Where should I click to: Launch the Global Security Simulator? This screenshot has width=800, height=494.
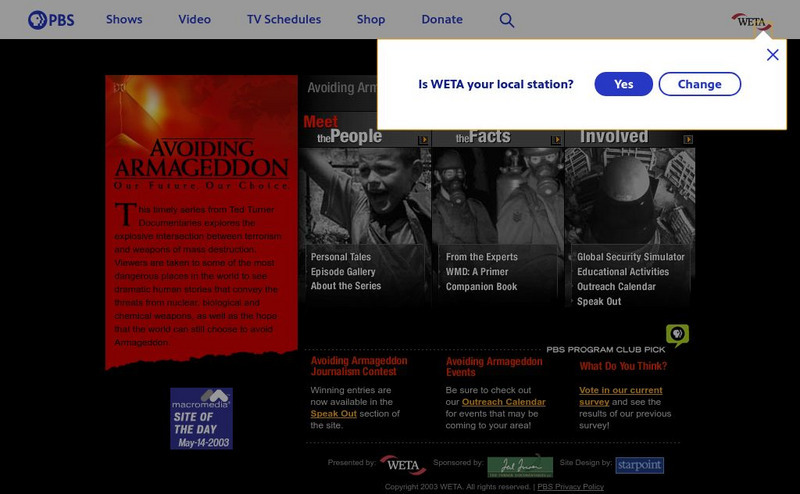(x=631, y=257)
